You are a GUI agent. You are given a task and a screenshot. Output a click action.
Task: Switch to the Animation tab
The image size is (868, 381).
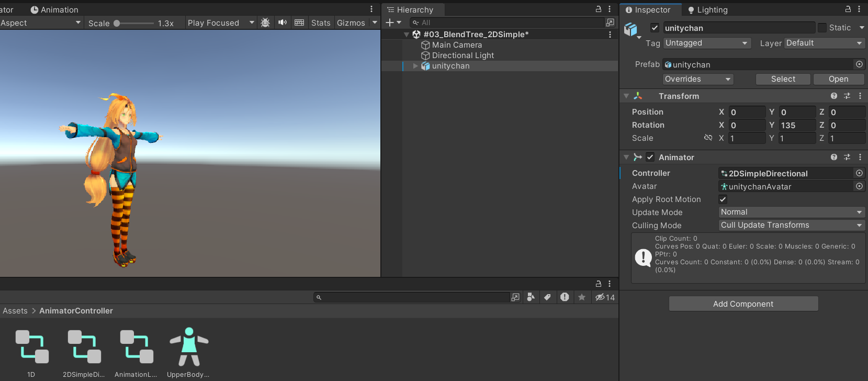[54, 9]
